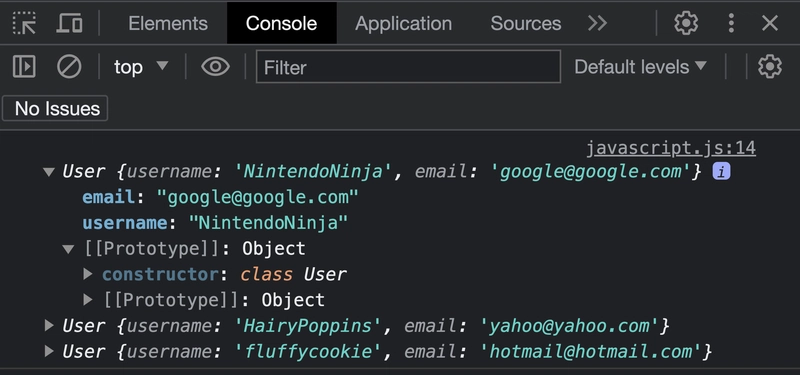
Task: Create live expression via eye icon
Action: (x=215, y=67)
